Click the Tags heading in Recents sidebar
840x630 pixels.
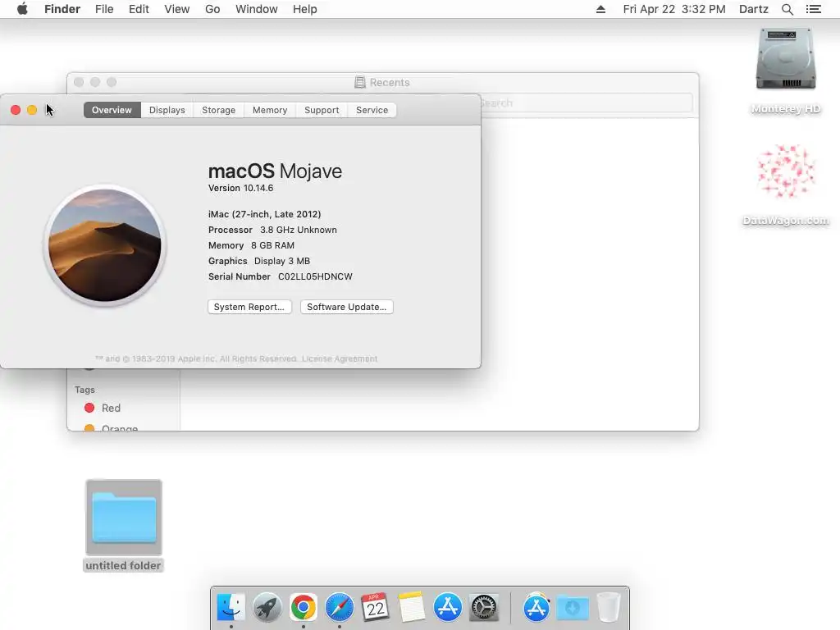(84, 390)
